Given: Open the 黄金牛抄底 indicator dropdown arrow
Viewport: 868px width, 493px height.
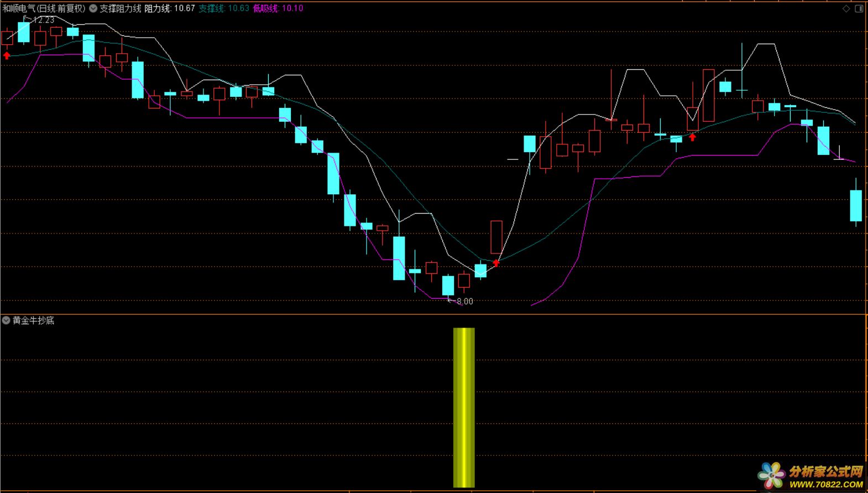Looking at the screenshot, I should [x=6, y=320].
